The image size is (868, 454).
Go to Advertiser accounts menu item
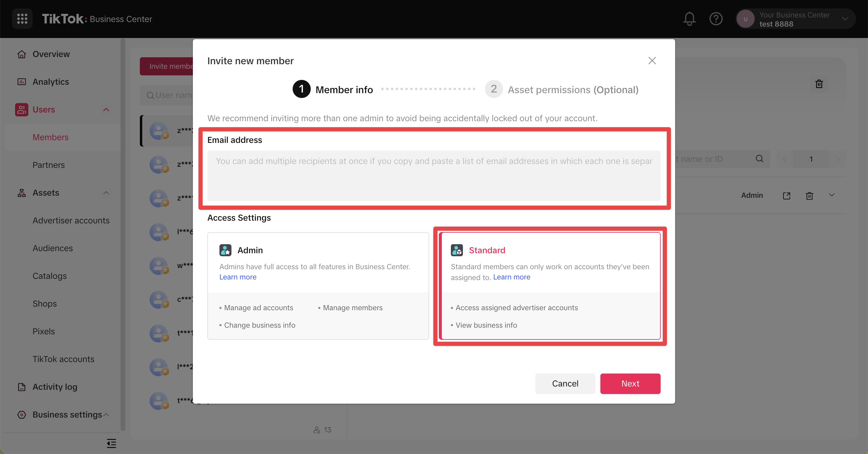point(71,220)
